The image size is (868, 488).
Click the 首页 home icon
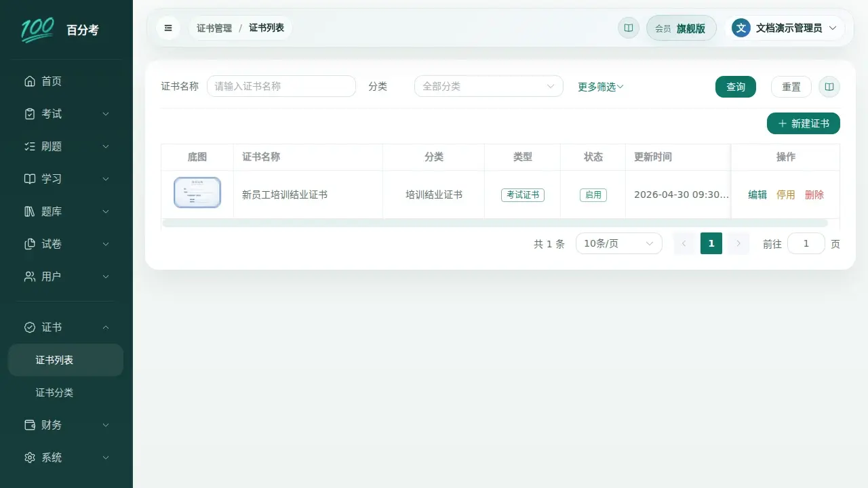coord(30,81)
